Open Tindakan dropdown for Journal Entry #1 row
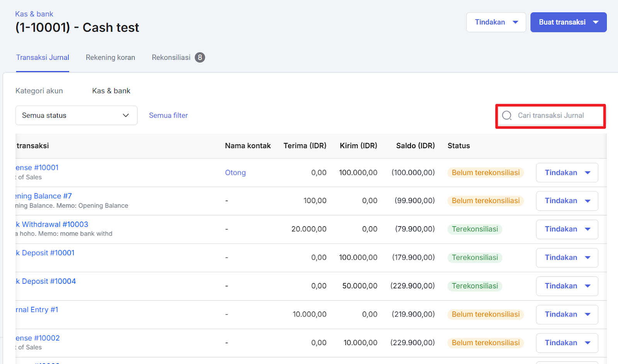618x364 pixels. click(567, 315)
